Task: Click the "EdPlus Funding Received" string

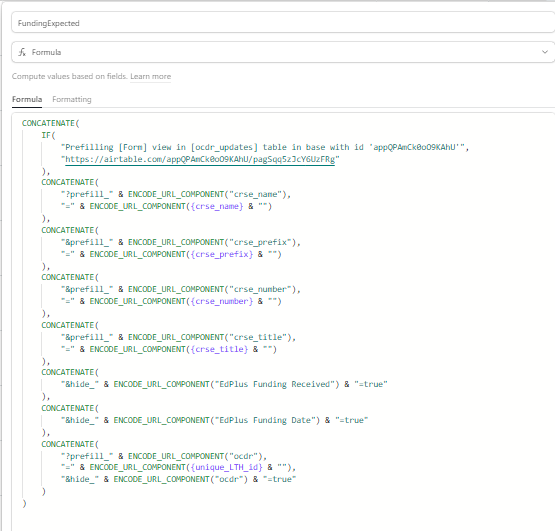Action: [x=275, y=384]
